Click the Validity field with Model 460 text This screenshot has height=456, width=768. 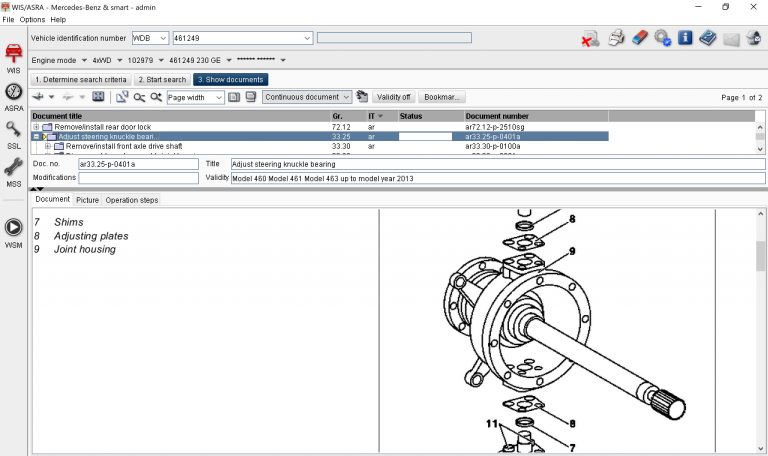498,178
